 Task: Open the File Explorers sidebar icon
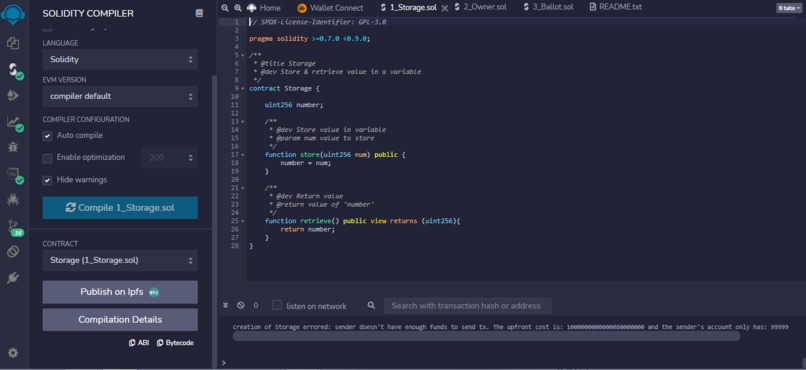point(13,43)
